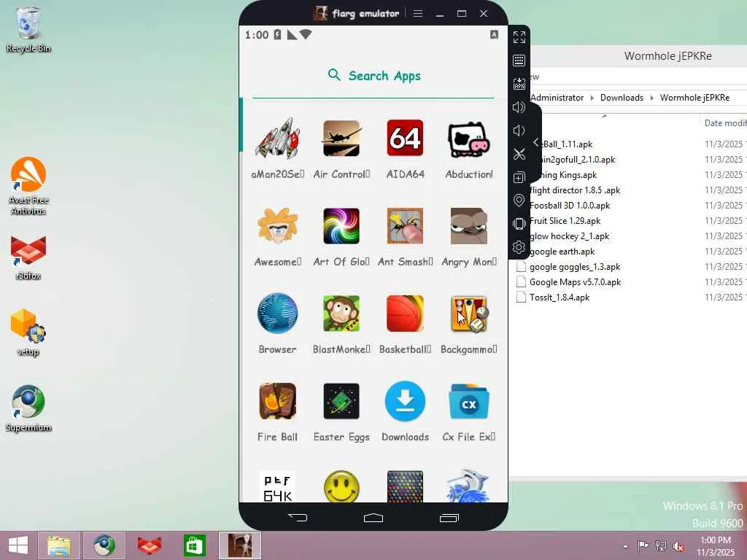Open the yellow smiley face app
The image size is (747, 560).
[x=341, y=486]
